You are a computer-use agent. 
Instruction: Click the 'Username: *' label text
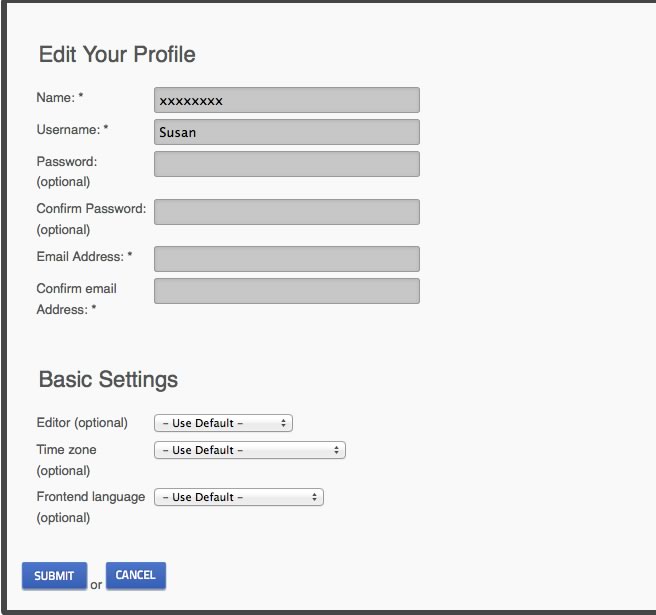coord(72,130)
